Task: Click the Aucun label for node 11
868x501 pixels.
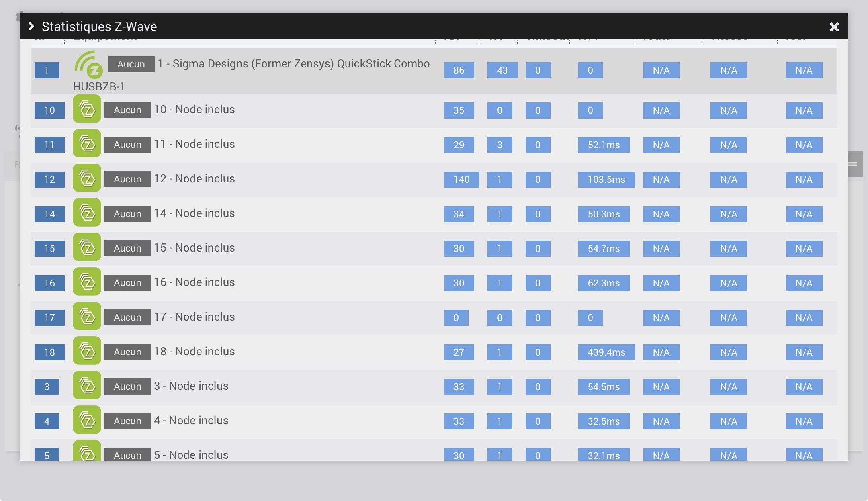Action: [x=127, y=145]
